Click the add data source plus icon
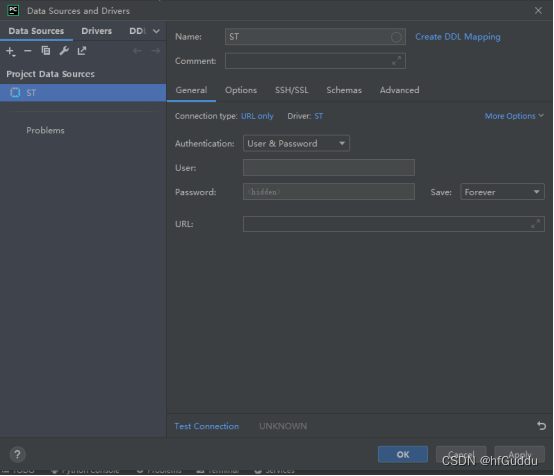This screenshot has height=476, width=554. coord(10,51)
